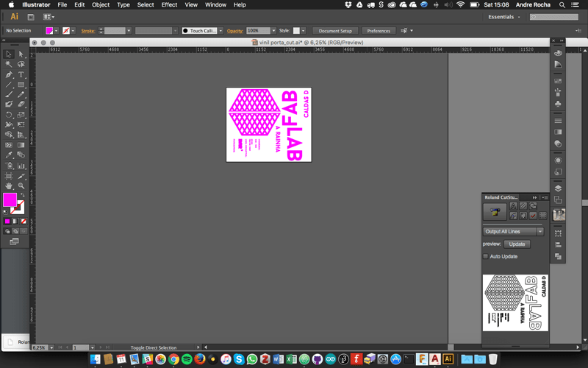Click the Roland CutStudio cutter icon
588x368 pixels.
tap(495, 212)
